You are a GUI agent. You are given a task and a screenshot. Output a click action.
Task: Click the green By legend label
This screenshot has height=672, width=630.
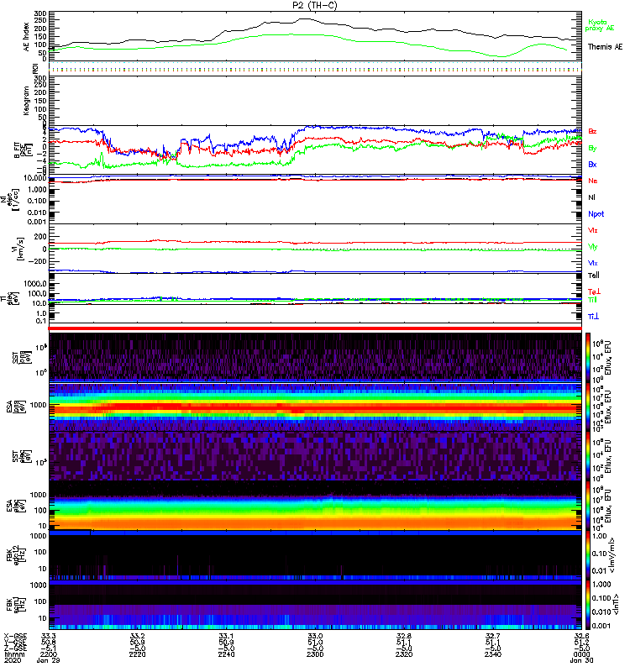pyautogui.click(x=592, y=149)
